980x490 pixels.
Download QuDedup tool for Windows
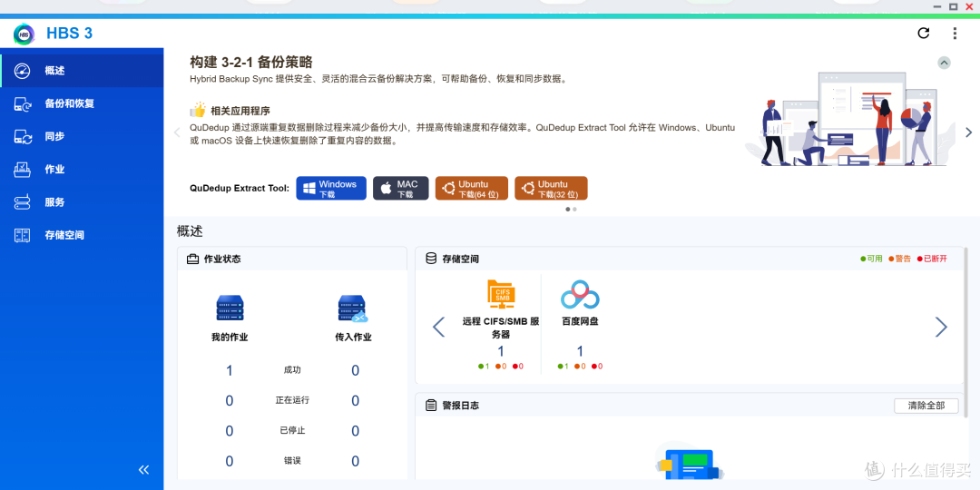tap(330, 188)
